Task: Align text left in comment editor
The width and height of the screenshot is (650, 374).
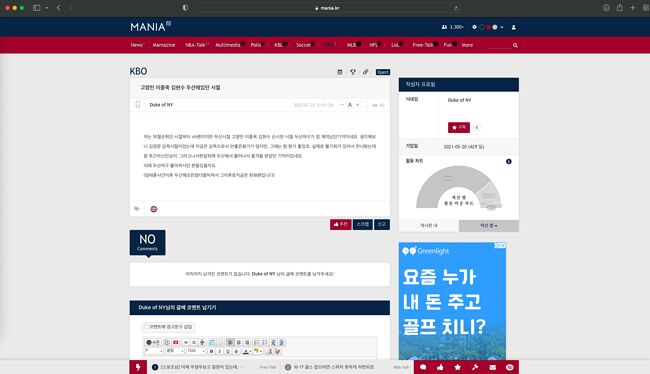Action: click(230, 342)
